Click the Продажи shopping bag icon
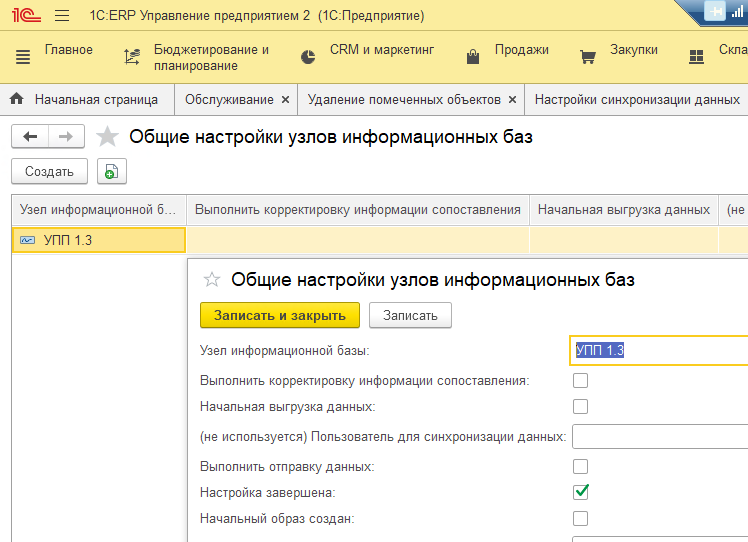Screen dimensions: 748x542 [x=473, y=57]
